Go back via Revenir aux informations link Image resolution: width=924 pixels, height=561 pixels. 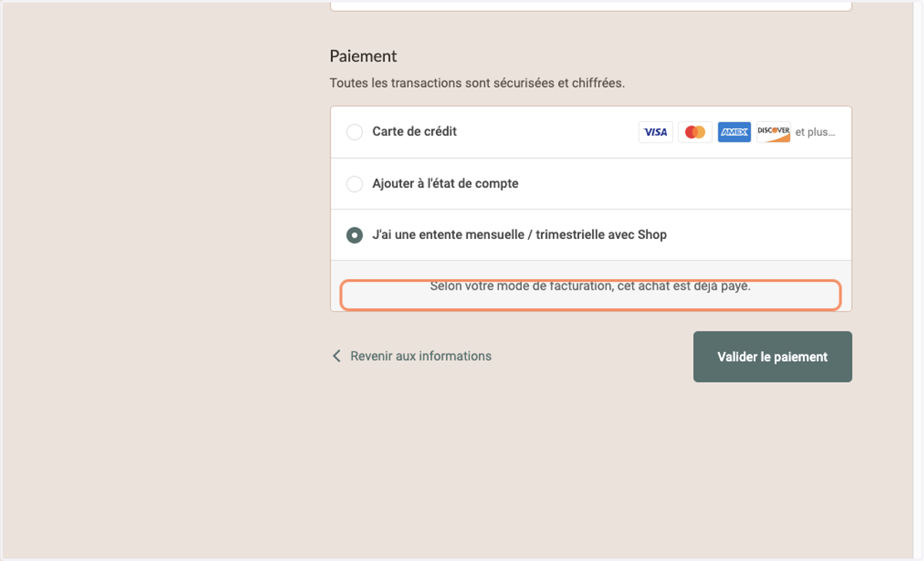coord(420,356)
